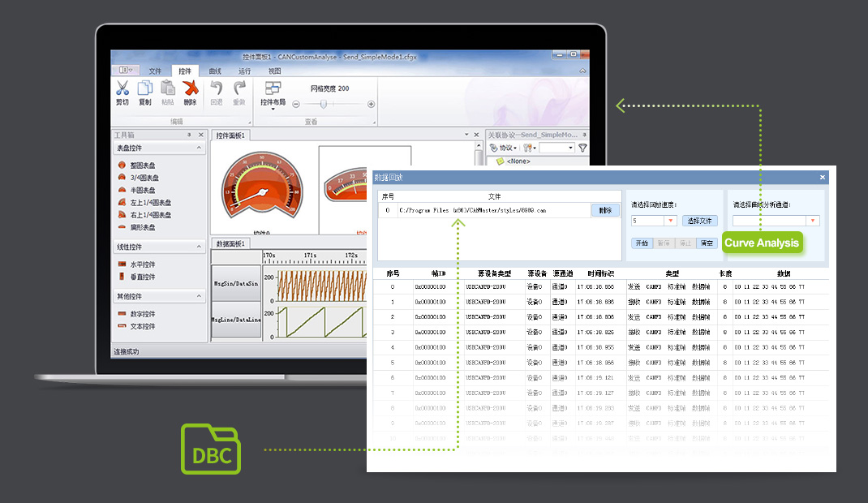Select the file path row ending in .can
This screenshot has height=503, width=868.
(x=483, y=210)
